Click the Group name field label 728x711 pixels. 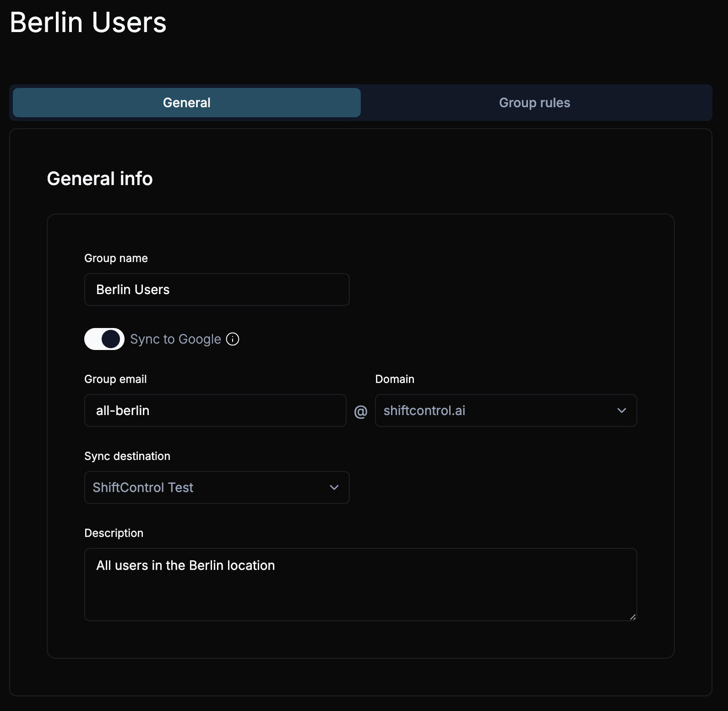click(116, 258)
